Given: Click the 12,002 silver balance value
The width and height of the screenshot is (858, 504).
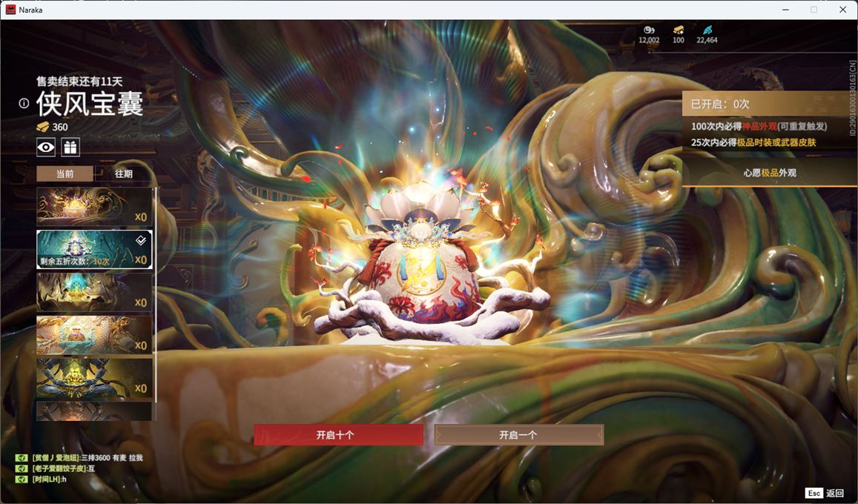Looking at the screenshot, I should point(649,40).
